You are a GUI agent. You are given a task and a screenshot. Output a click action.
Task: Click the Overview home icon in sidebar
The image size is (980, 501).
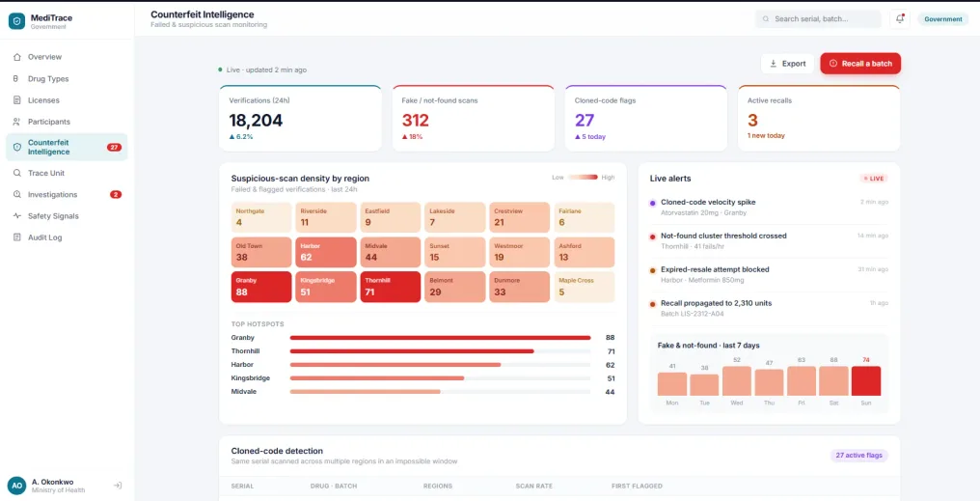coord(16,57)
